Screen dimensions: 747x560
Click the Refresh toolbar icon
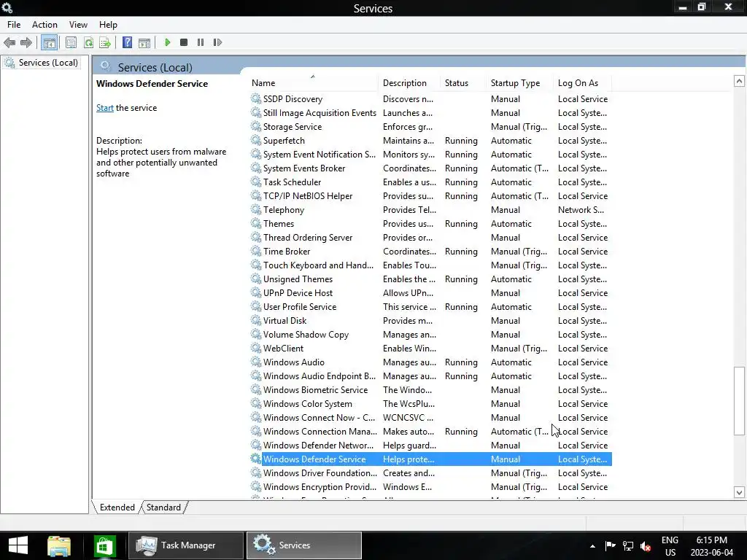[88, 42]
